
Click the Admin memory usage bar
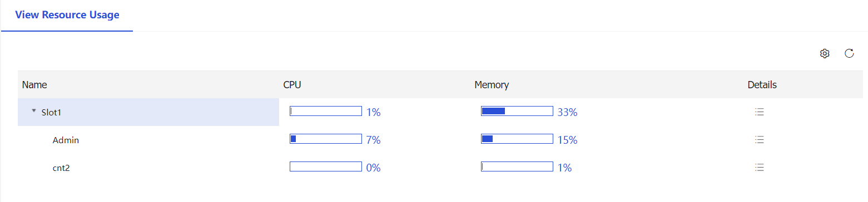(x=517, y=139)
